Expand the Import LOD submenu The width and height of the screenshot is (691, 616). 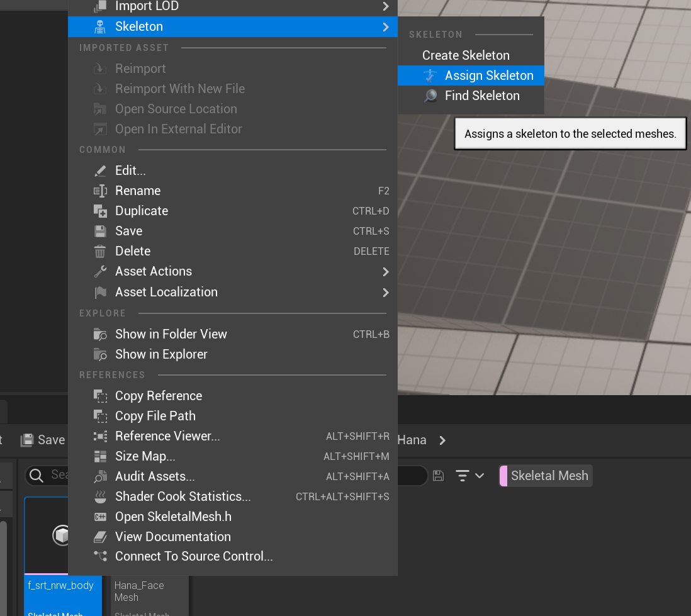pyautogui.click(x=385, y=7)
